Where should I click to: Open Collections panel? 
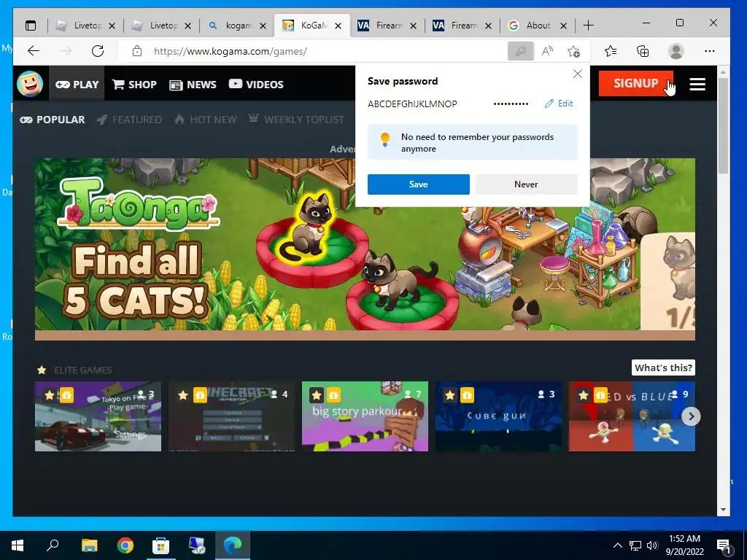click(x=643, y=51)
